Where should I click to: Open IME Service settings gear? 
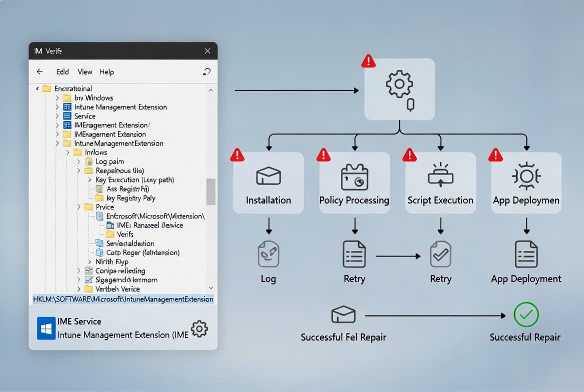pyautogui.click(x=199, y=328)
